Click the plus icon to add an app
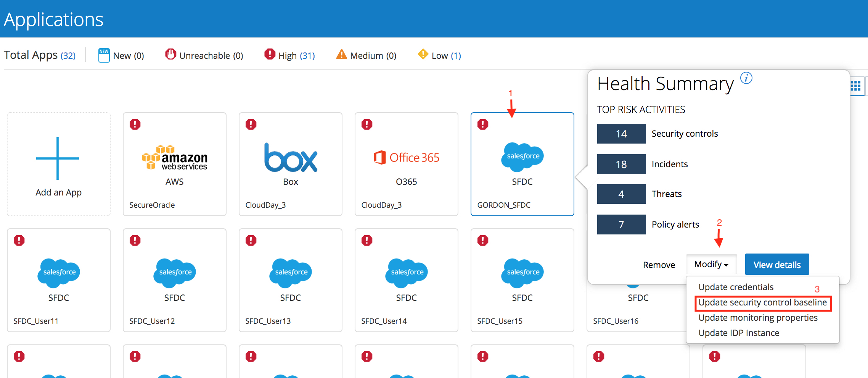 coord(58,158)
